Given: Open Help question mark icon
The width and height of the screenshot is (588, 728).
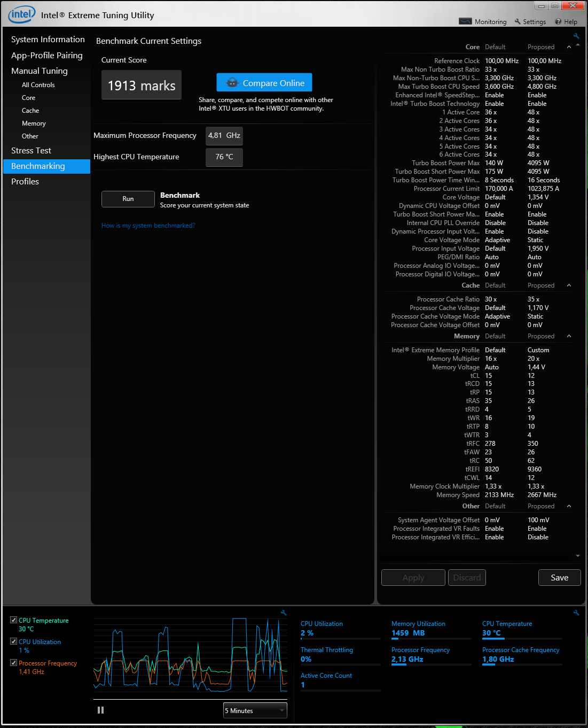Looking at the screenshot, I should [558, 22].
